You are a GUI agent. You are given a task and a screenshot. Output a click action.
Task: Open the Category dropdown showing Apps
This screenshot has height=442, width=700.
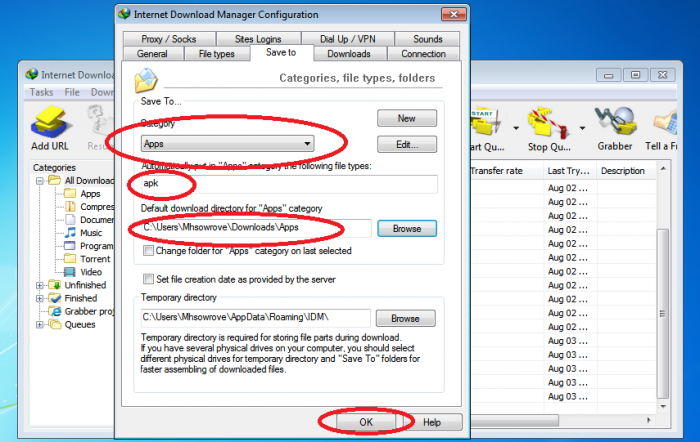tap(227, 144)
